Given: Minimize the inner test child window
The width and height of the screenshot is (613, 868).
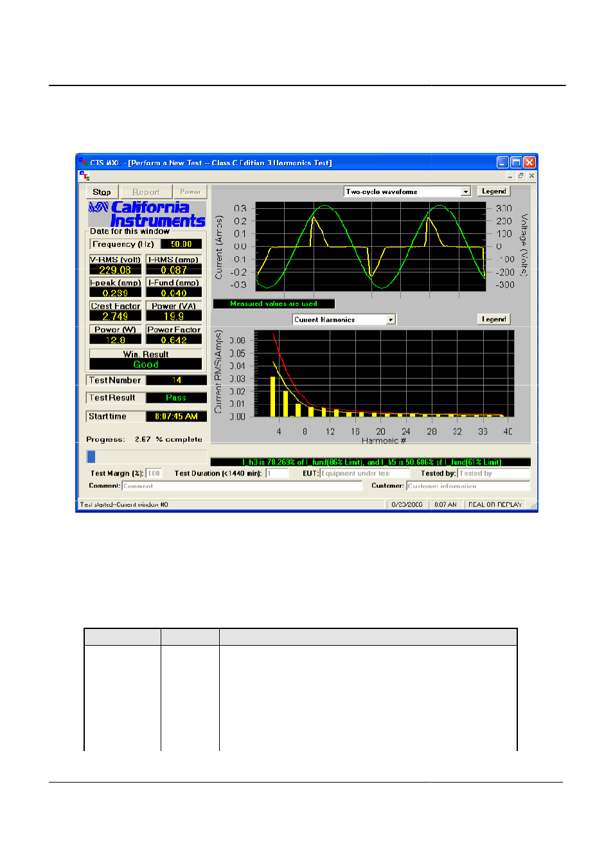Looking at the screenshot, I should point(510,175).
